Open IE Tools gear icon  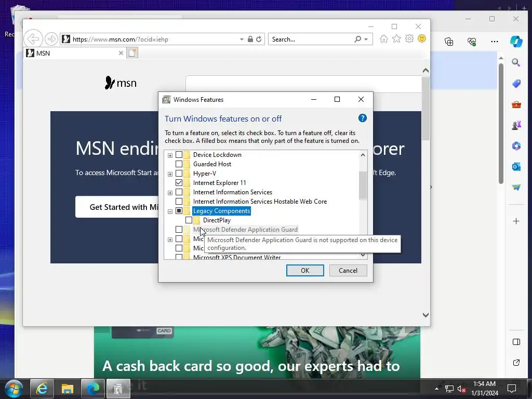[409, 38]
